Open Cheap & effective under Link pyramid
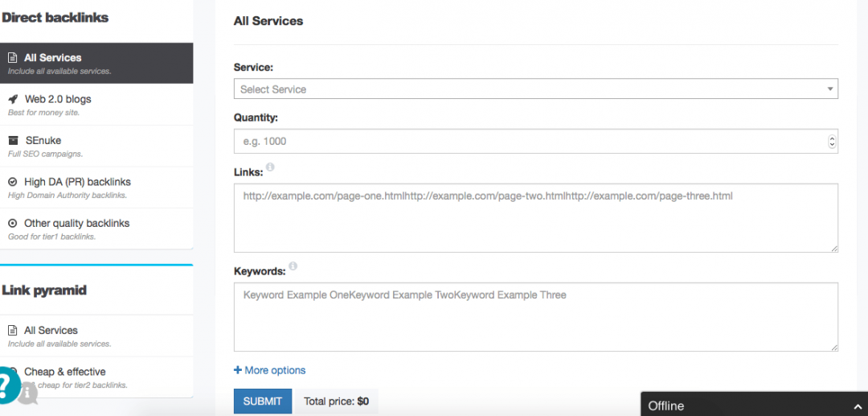 64,372
